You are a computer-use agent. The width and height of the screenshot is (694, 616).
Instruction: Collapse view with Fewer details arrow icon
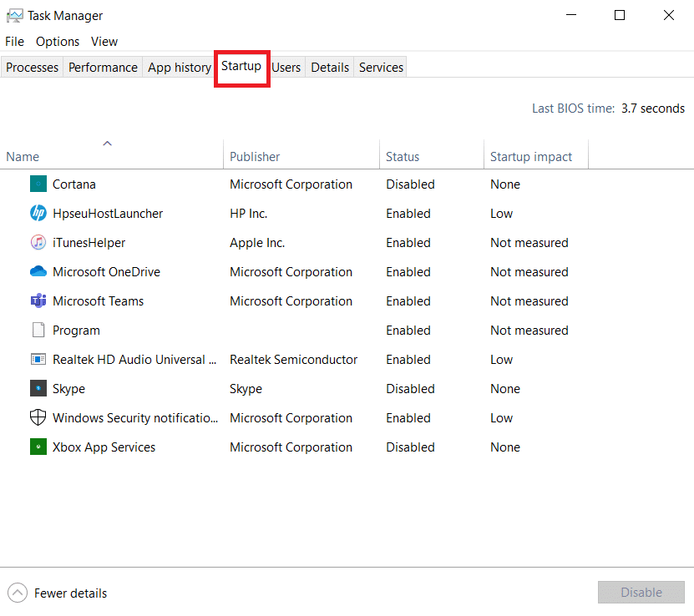click(x=18, y=593)
